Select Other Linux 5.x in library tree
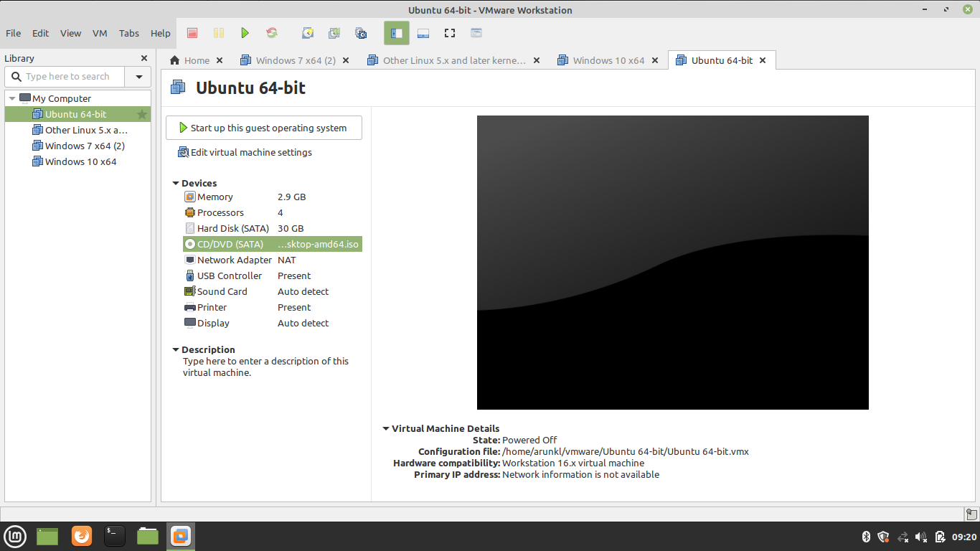 tap(77, 130)
